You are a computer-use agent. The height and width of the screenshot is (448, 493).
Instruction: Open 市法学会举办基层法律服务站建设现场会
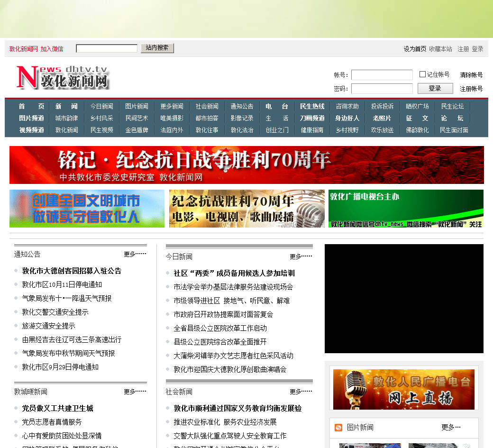(233, 287)
